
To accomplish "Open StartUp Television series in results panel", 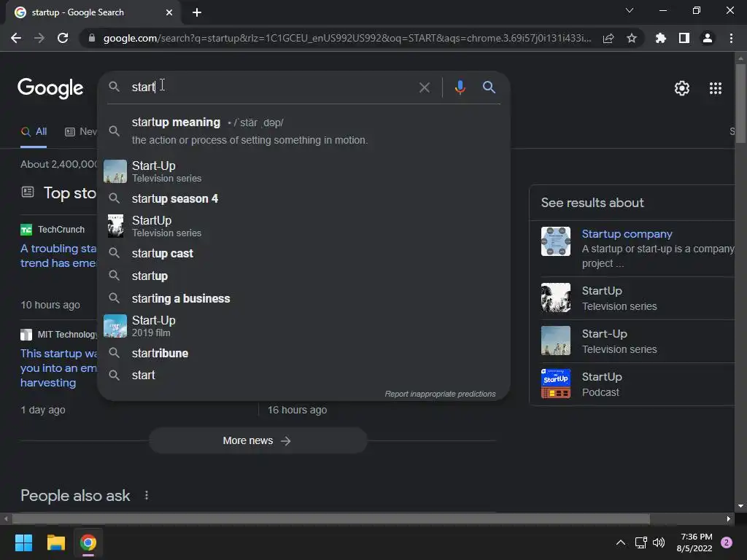I will coord(637,298).
